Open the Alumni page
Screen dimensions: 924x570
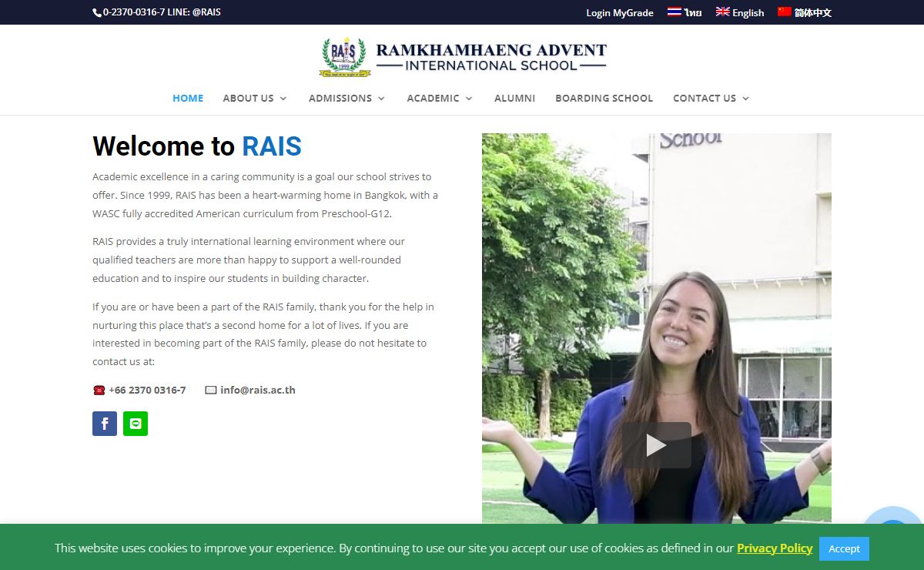point(514,98)
